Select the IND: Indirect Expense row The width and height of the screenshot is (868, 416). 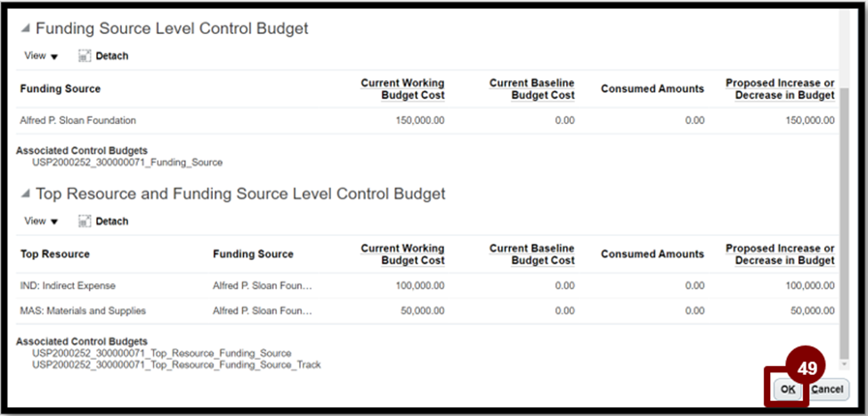tap(426, 286)
